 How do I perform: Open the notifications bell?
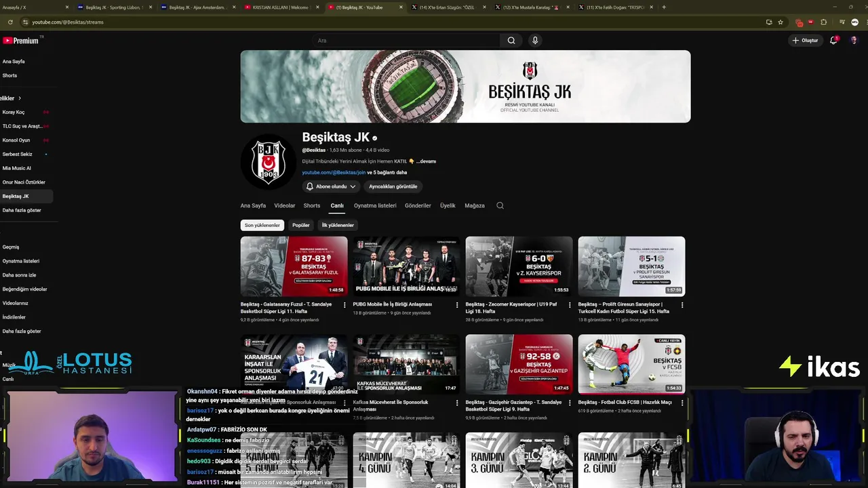click(x=833, y=41)
